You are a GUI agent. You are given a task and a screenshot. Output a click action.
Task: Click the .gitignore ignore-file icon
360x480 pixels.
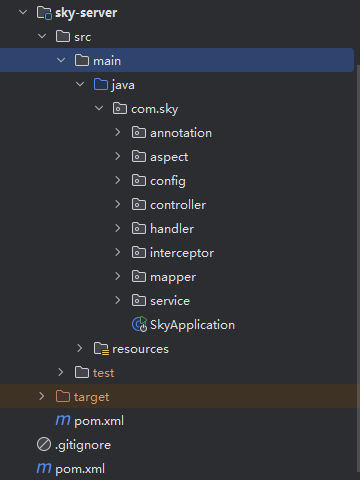(x=44, y=444)
